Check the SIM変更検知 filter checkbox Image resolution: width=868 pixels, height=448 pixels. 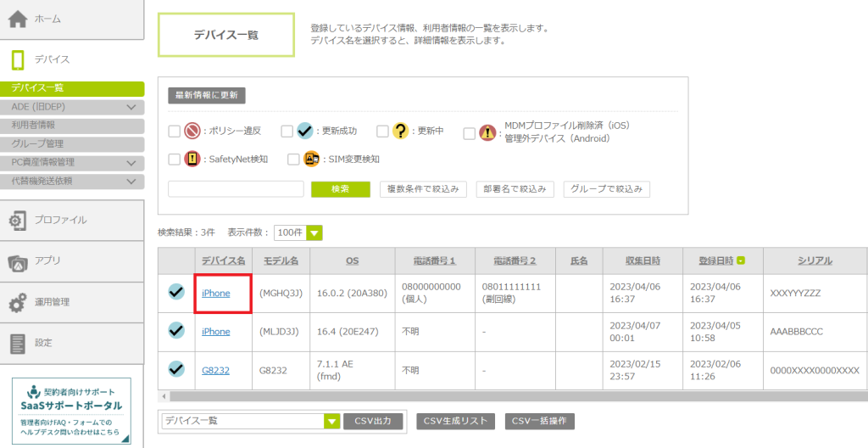(x=293, y=159)
